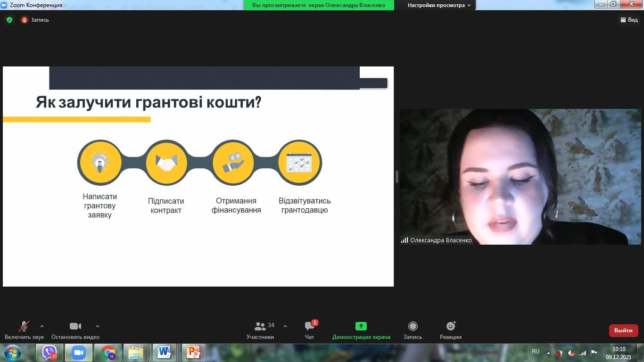Leave the meeting with the Выйти button
644x362 pixels.
[x=623, y=330]
